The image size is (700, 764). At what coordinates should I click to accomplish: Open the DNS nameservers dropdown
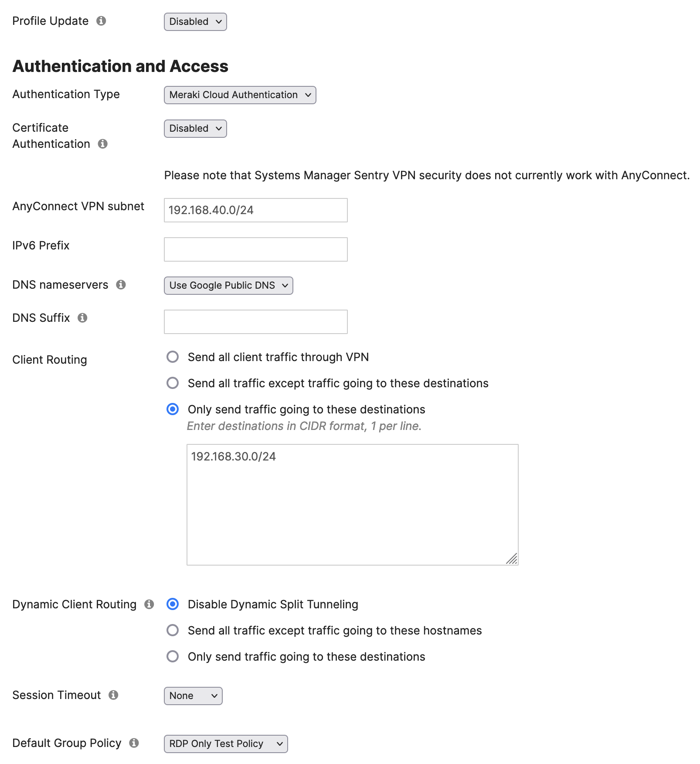click(228, 285)
